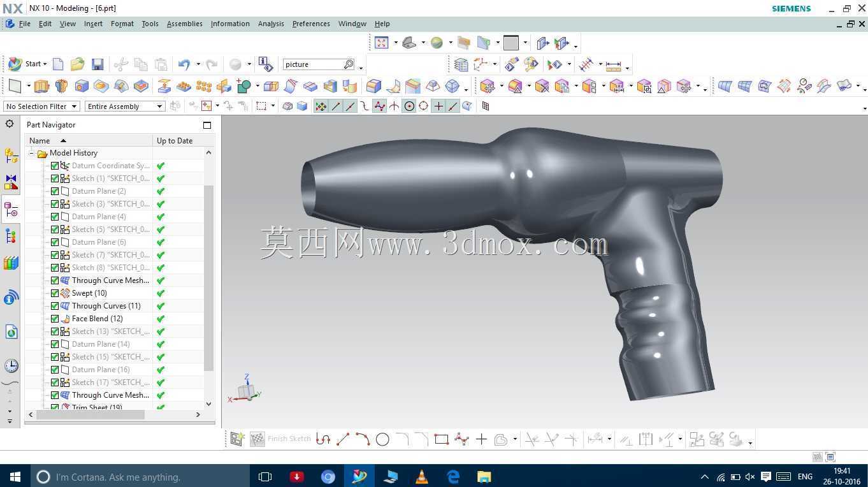The image size is (868, 487).
Task: Click the Part Navigator vertical scrollbar
Action: (x=208, y=278)
